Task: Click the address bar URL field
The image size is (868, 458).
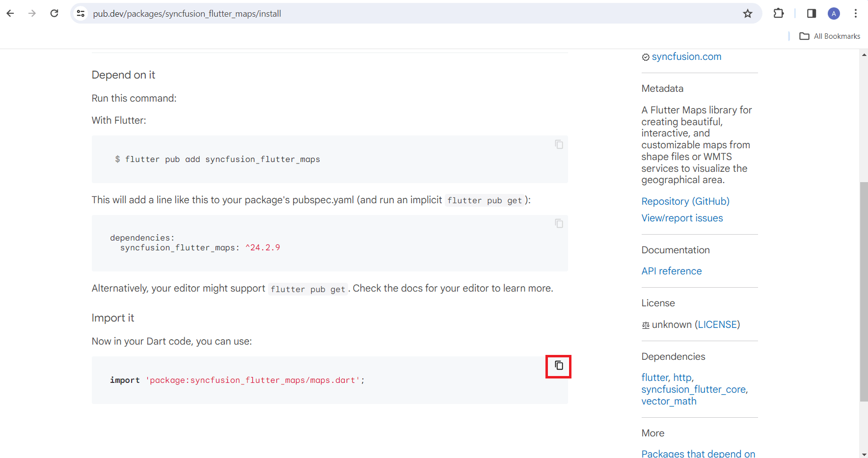Action: [x=412, y=14]
